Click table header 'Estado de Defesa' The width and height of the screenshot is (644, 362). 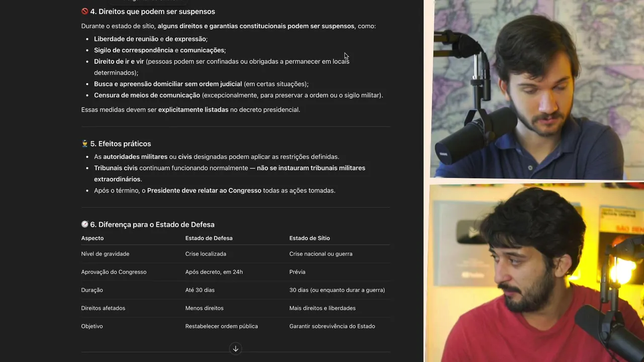pyautogui.click(x=209, y=238)
